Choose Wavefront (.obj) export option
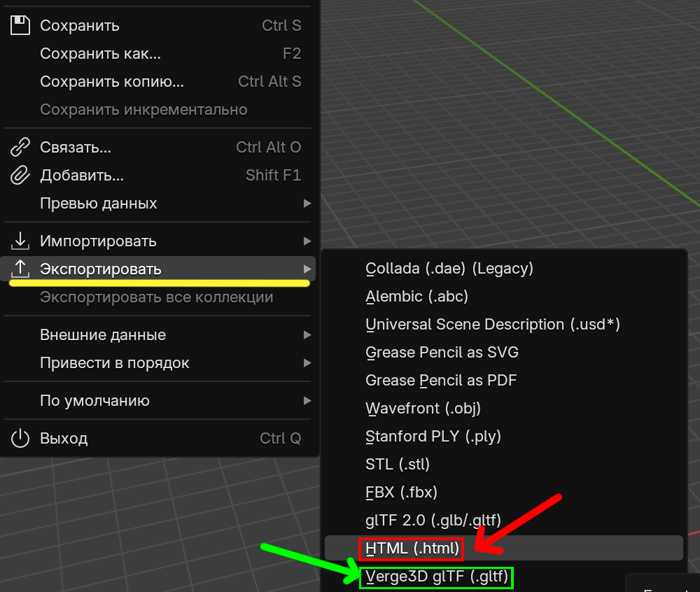 click(504, 409)
